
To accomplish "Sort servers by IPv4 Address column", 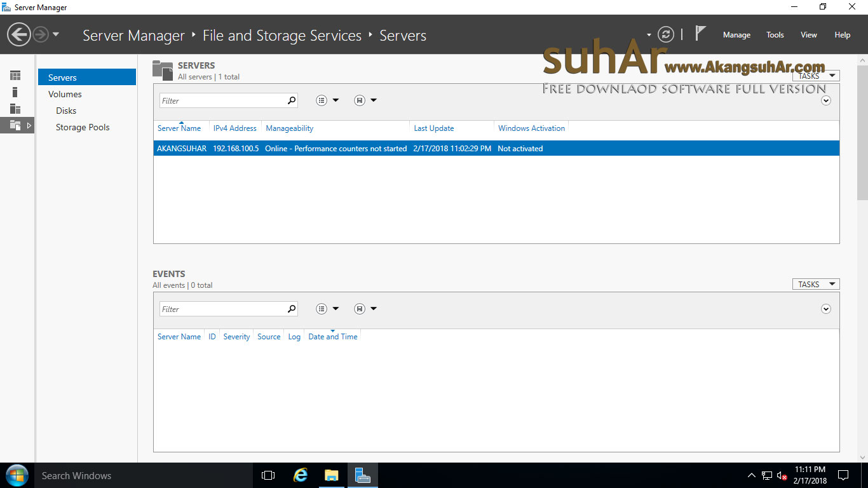I will 235,128.
